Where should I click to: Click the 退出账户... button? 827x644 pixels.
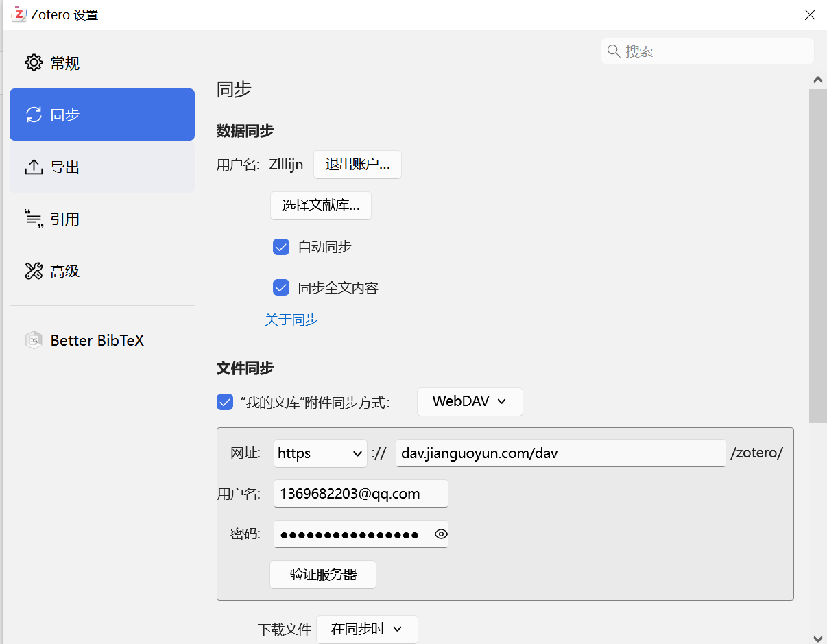(x=357, y=165)
